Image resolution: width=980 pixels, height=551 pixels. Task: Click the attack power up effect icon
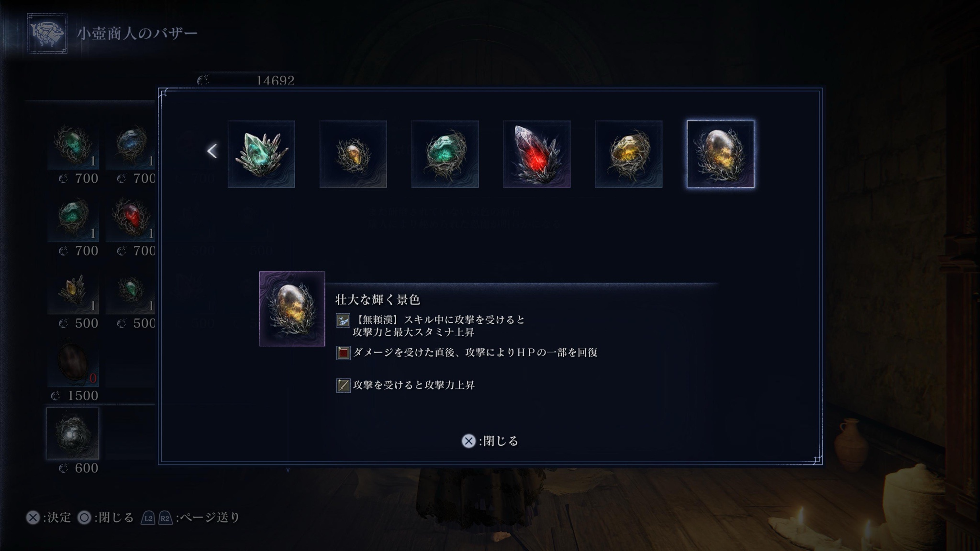[343, 386]
